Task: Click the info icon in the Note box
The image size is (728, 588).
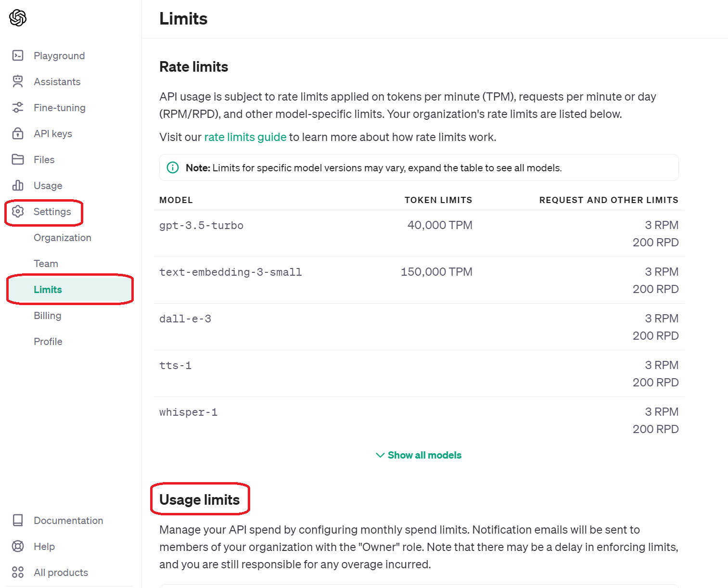Action: (173, 168)
